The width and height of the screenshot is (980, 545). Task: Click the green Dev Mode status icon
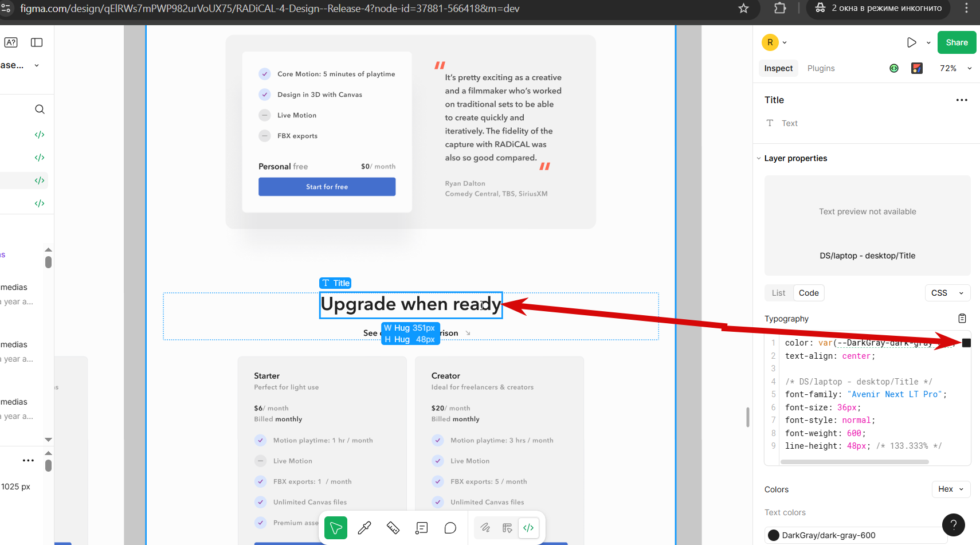894,68
